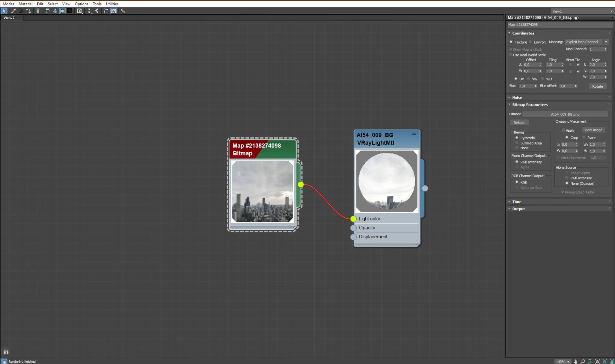Screen dimensions: 615x364
Task: Click the trash can Delete Selected icon
Action: [38, 11]
